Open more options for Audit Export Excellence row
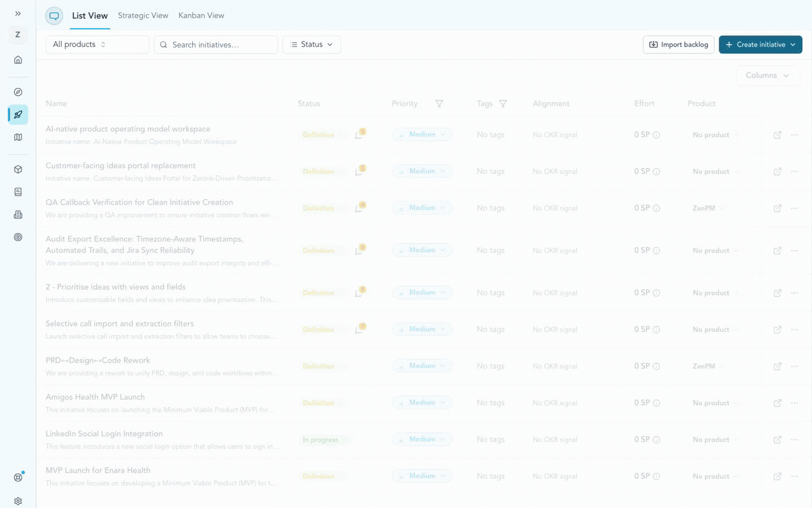 794,251
